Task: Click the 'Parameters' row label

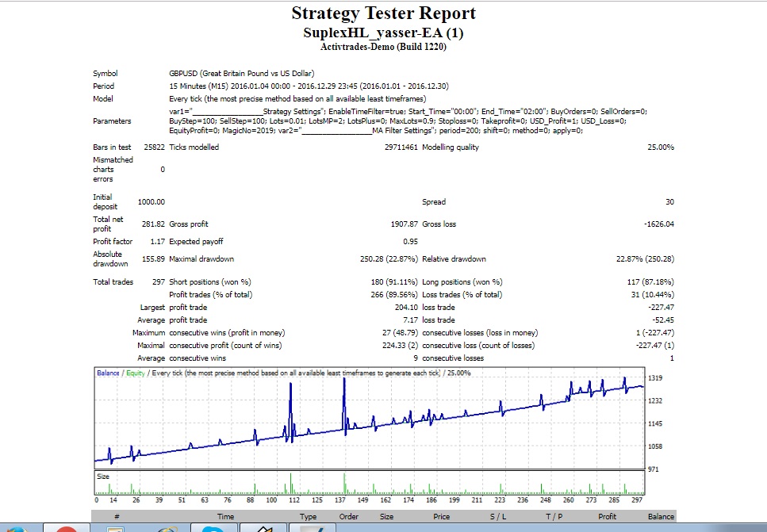Action: [112, 121]
